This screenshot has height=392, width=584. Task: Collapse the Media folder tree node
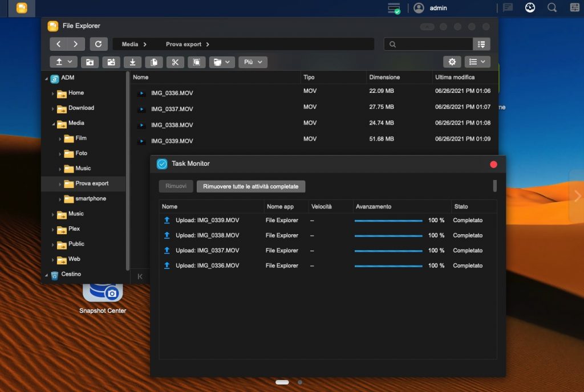pyautogui.click(x=53, y=124)
